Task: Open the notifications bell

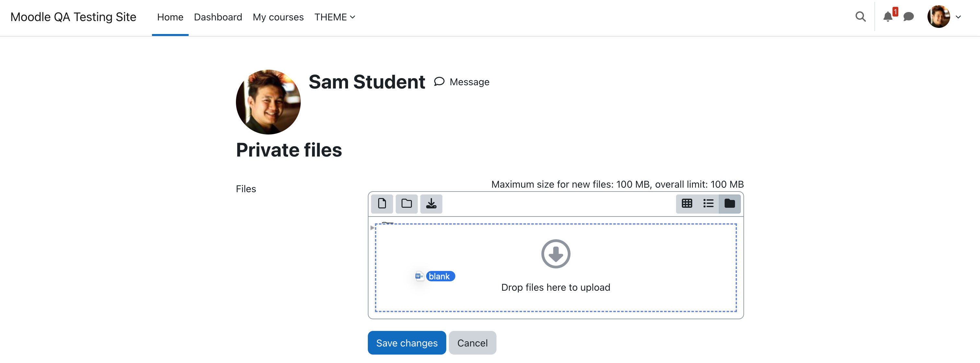Action: pos(888,16)
